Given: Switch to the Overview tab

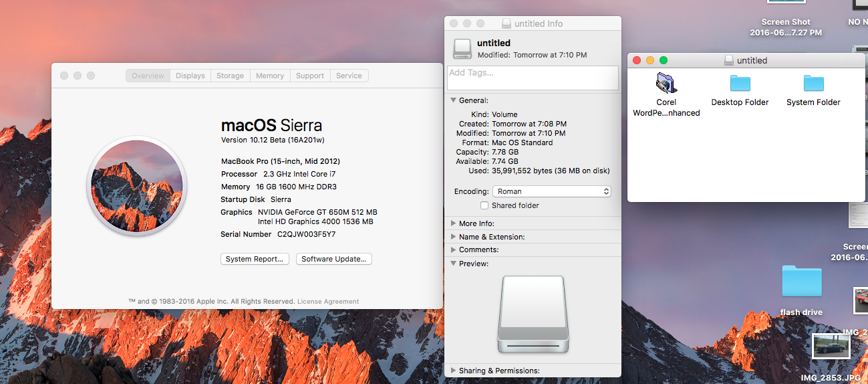Looking at the screenshot, I should tap(148, 76).
